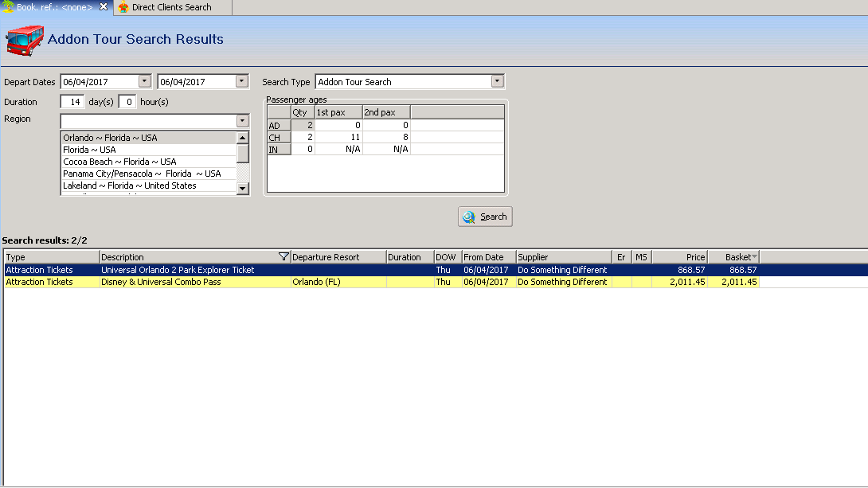
Task: Select Panama City/Pensacola region entry
Action: pyautogui.click(x=148, y=174)
